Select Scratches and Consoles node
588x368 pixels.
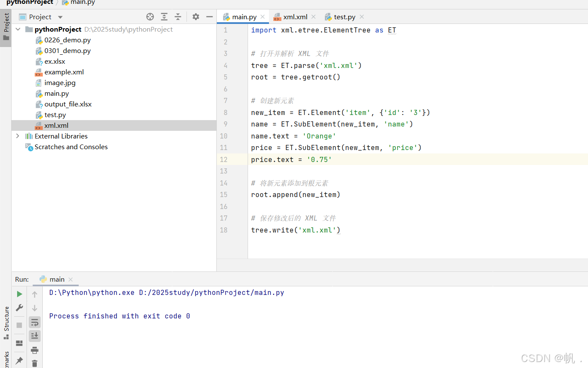click(71, 147)
